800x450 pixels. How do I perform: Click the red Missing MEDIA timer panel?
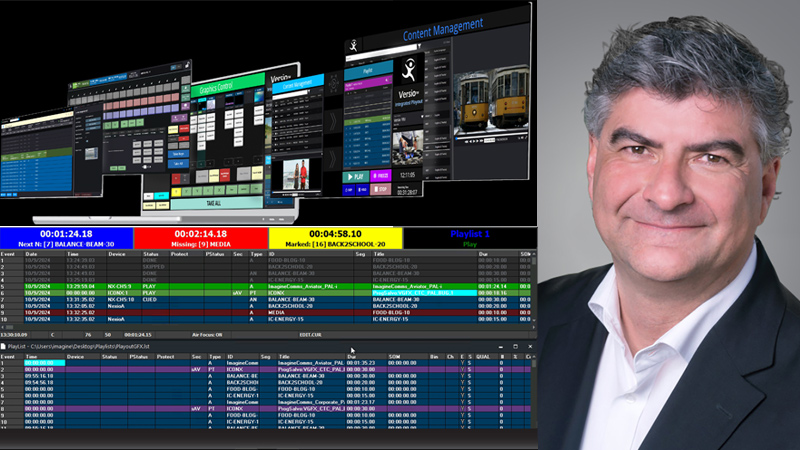tap(200, 238)
